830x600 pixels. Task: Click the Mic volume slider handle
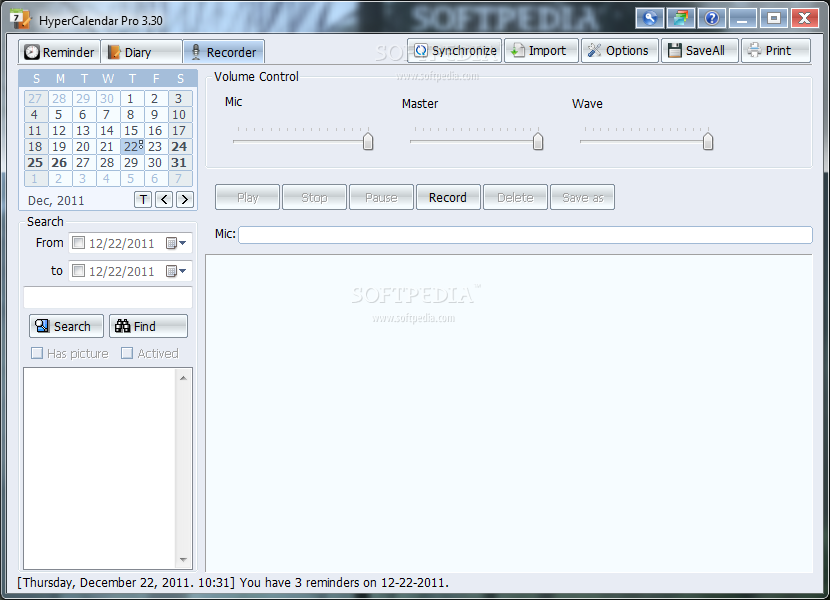tap(368, 141)
